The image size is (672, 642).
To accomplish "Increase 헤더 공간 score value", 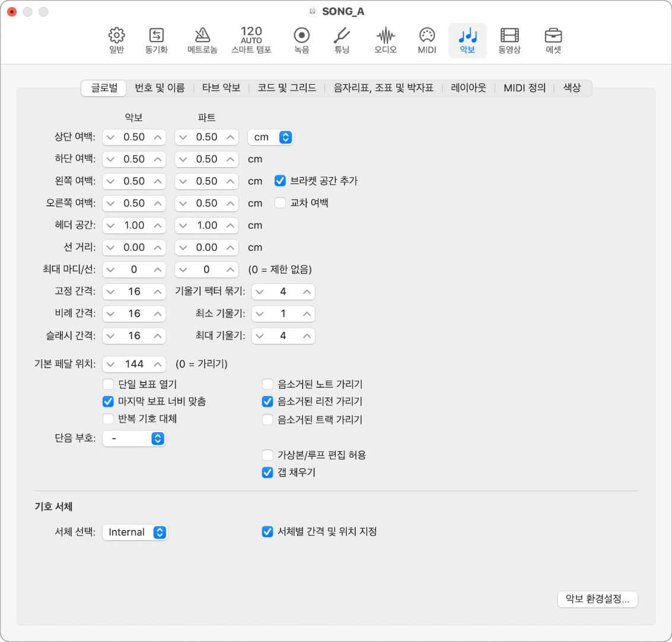I will [x=158, y=226].
